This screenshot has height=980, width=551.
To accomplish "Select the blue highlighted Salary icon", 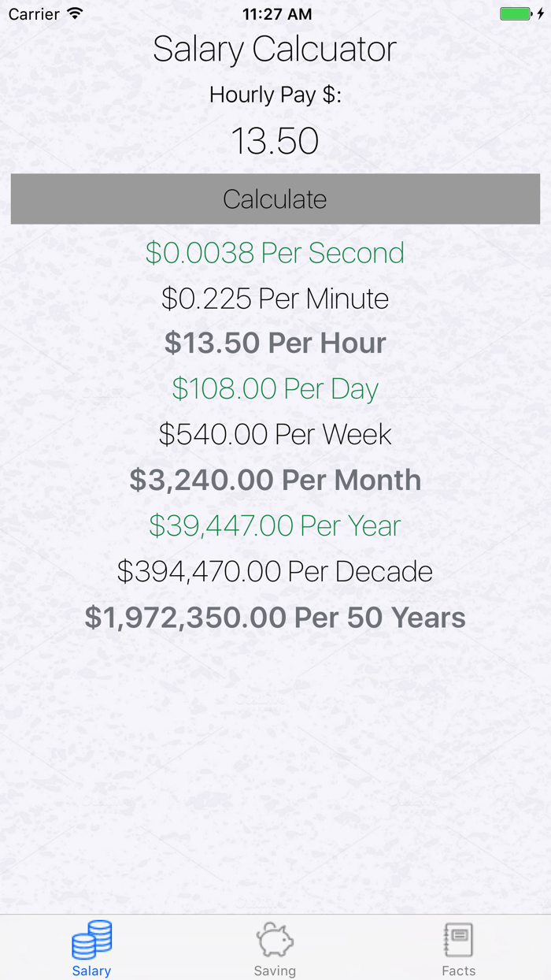I will tap(91, 939).
